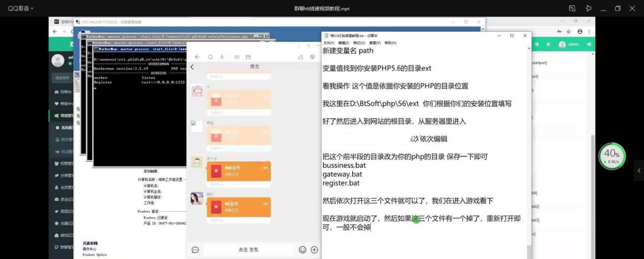Click the fullscreen cross icon in green header
The height and width of the screenshot is (259, 644).
(549, 44)
